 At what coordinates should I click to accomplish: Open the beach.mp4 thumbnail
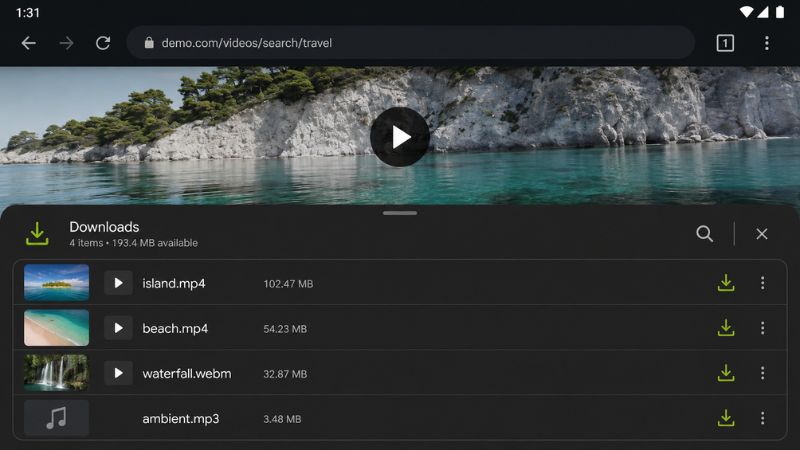pyautogui.click(x=56, y=328)
